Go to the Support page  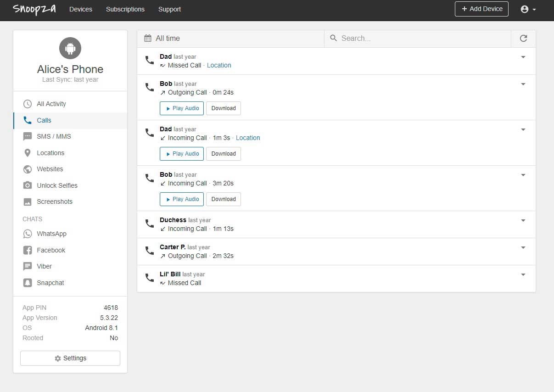pyautogui.click(x=169, y=9)
